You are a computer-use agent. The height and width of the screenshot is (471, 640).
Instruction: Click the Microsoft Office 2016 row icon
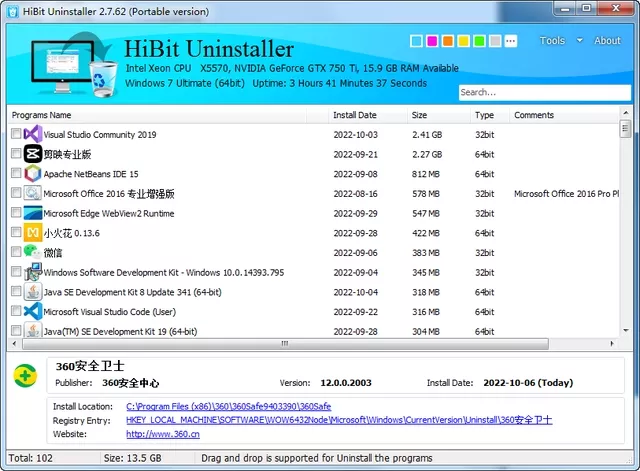pos(33,193)
